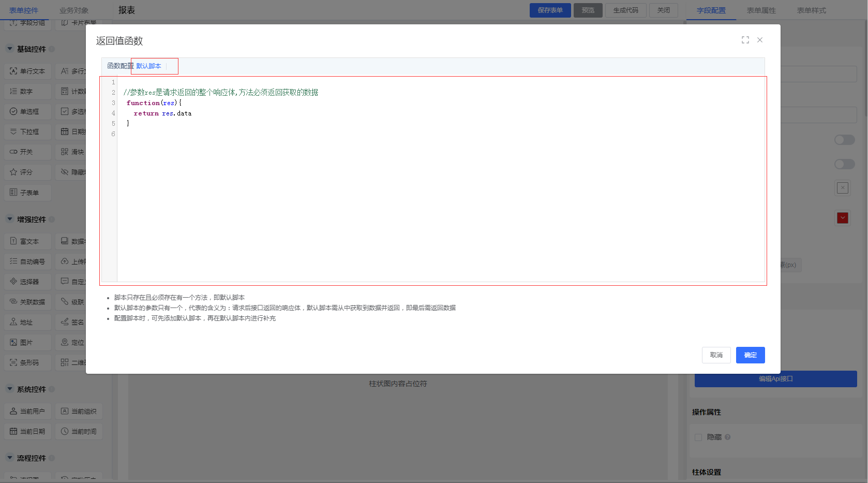Screen dimensions: 868x483
Task: Select the 地址 address control
Action: pyautogui.click(x=27, y=322)
